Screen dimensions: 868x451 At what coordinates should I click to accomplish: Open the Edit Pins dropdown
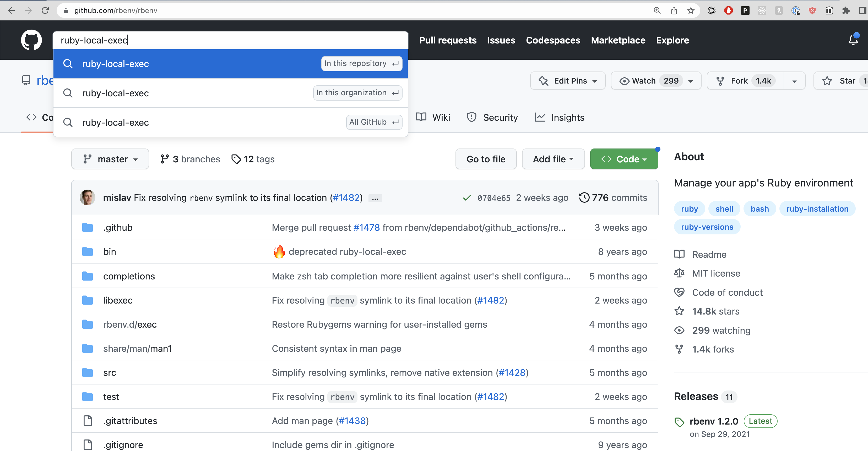coord(568,81)
